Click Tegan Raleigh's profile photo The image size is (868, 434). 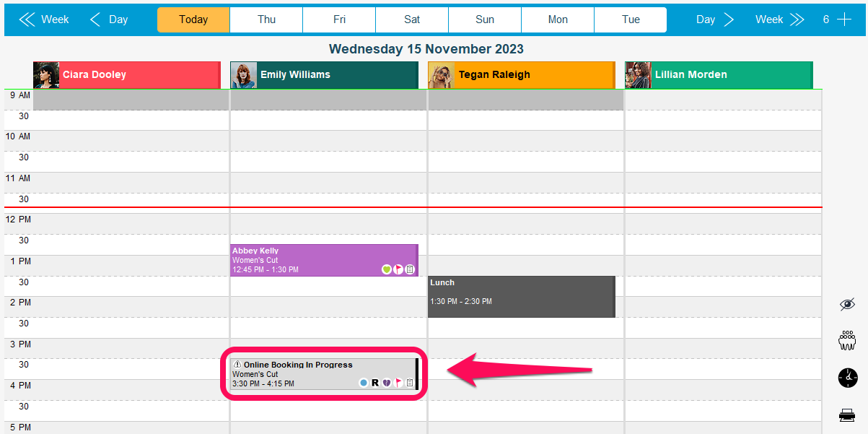[441, 75]
